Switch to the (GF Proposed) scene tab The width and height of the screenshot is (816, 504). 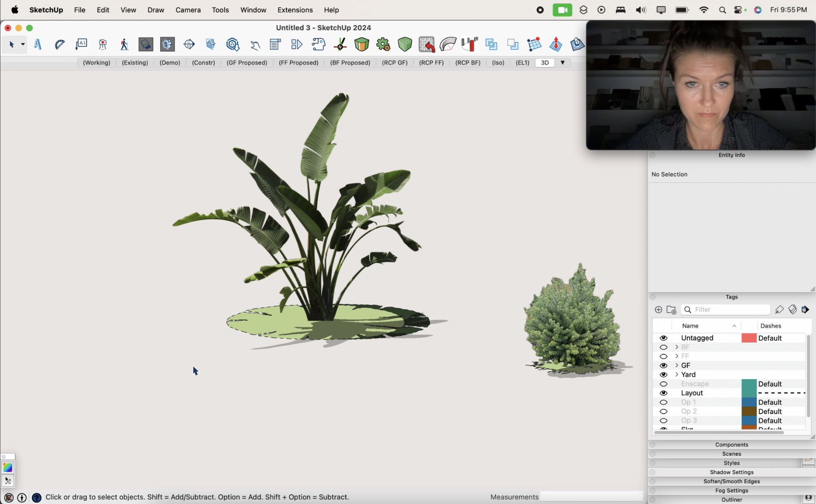247,63
